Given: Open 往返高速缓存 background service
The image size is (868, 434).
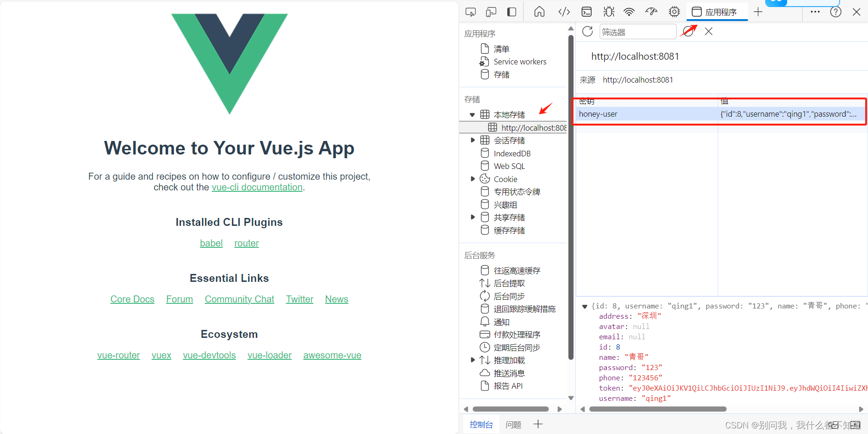Looking at the screenshot, I should [517, 271].
